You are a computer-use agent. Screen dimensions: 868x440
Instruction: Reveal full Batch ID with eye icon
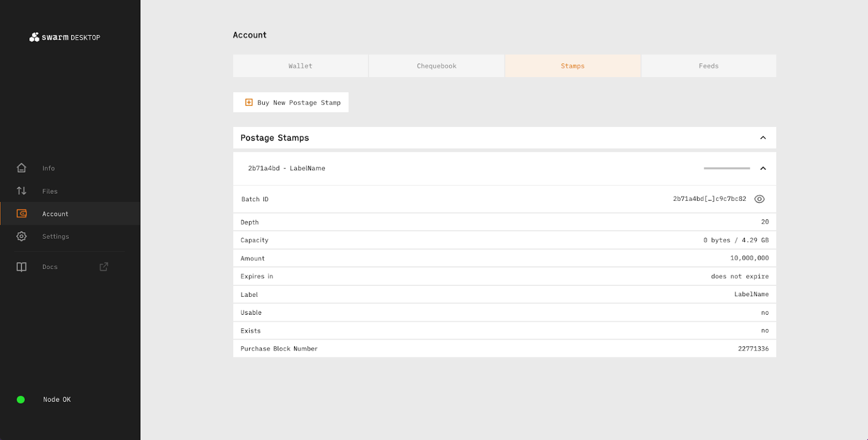[759, 199]
